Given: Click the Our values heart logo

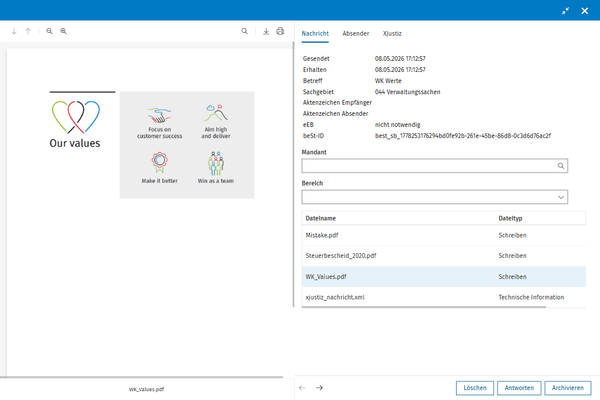Looking at the screenshot, I should 76,117.
